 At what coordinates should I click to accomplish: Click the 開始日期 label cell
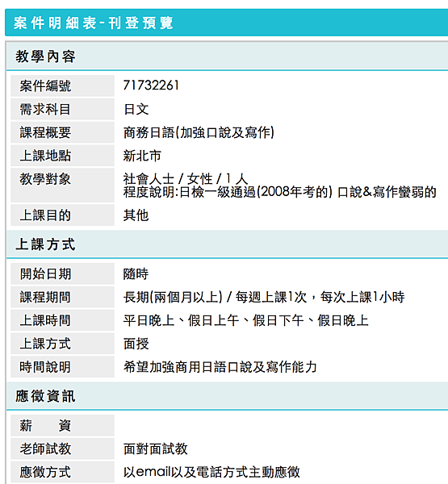point(62,273)
